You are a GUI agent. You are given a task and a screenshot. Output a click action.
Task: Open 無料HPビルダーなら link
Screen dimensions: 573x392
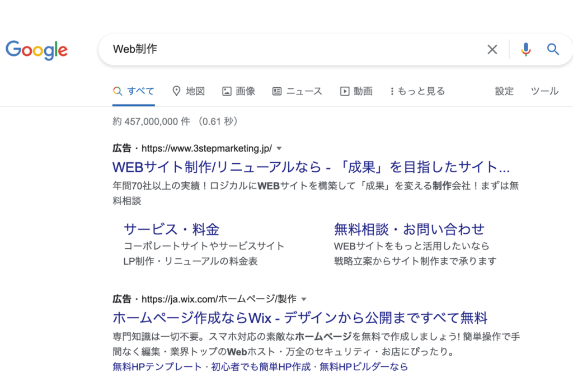tap(364, 366)
